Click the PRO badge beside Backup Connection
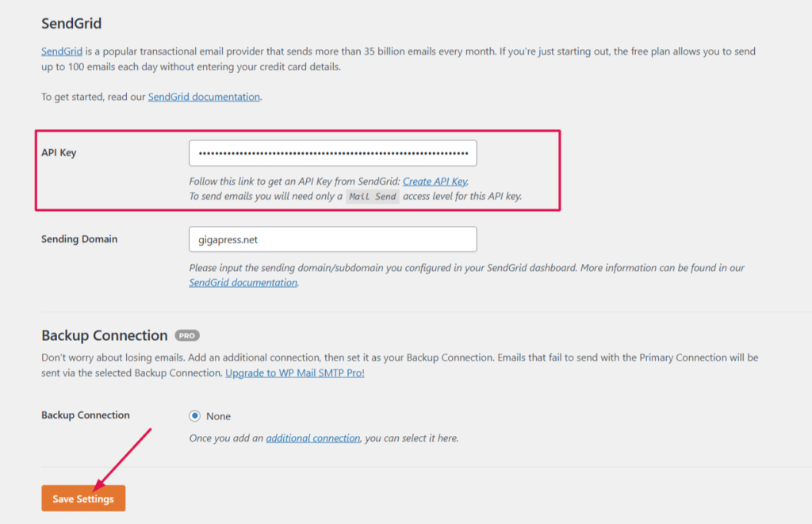This screenshot has width=812, height=524. click(x=187, y=335)
